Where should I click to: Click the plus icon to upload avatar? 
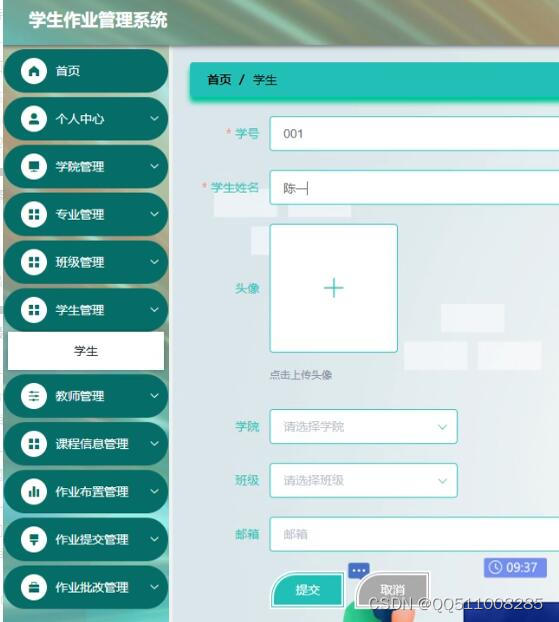click(x=334, y=288)
